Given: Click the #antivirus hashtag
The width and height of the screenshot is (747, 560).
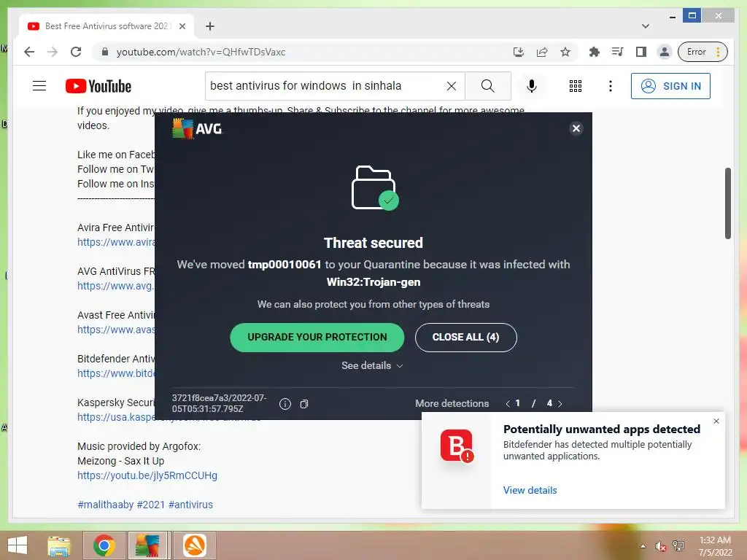Looking at the screenshot, I should 190,505.
